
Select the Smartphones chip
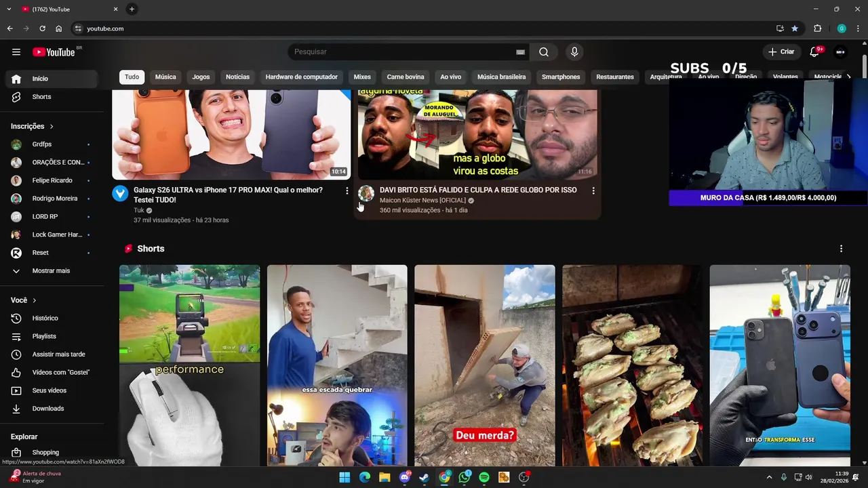pyautogui.click(x=561, y=77)
